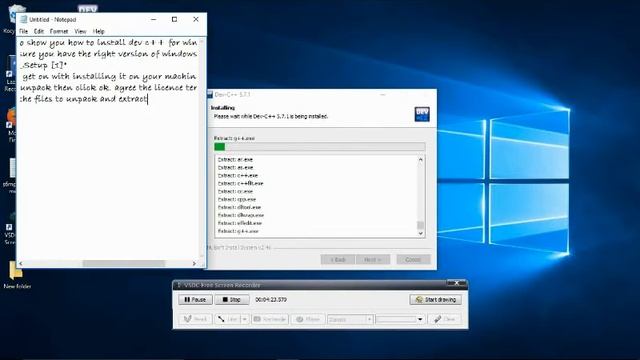Open the Notepad Format menu
The height and width of the screenshot is (360, 640).
tap(59, 31)
